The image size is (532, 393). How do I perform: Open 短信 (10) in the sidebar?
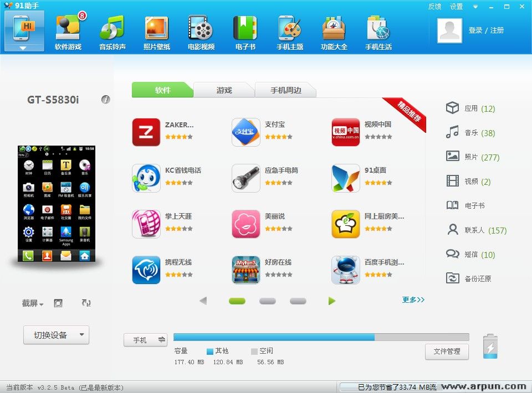tap(470, 254)
